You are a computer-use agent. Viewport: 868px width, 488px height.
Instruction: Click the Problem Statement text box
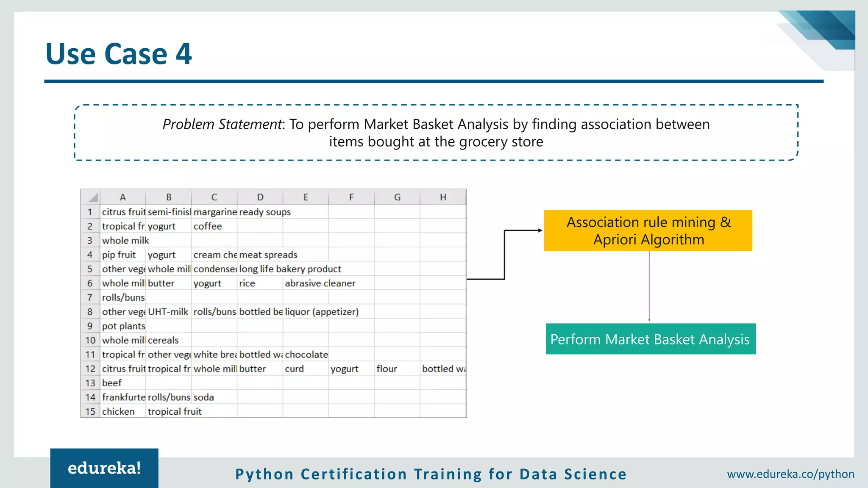click(436, 133)
